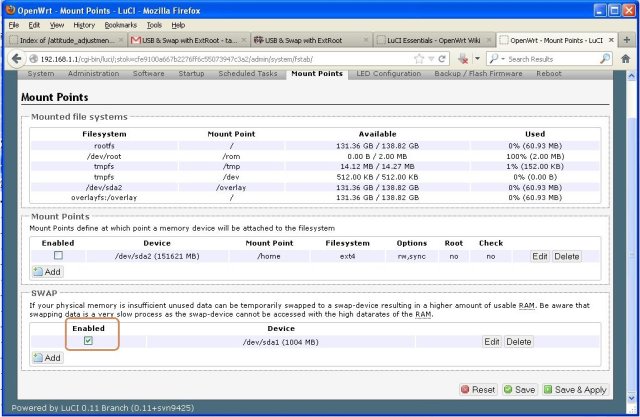Viewport: 640px width, 417px height.
Task: Open the Gmail 'USB & Swap with ExtRoot' tab
Action: coord(187,41)
